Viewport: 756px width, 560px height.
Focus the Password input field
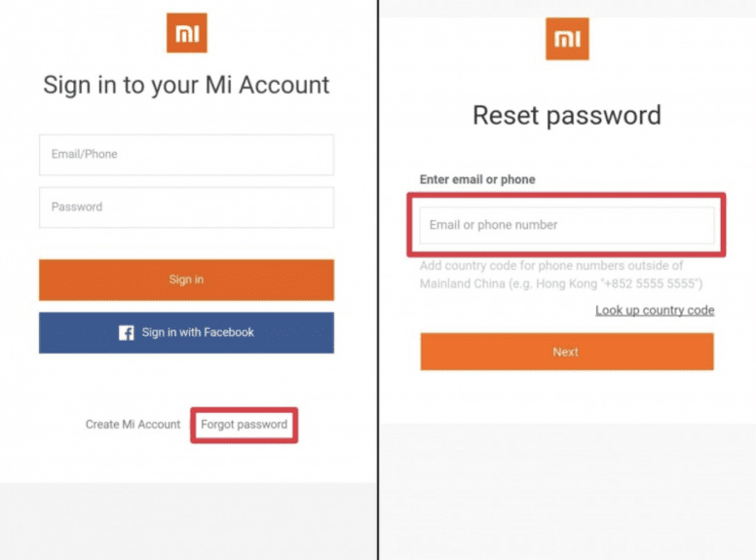(186, 207)
